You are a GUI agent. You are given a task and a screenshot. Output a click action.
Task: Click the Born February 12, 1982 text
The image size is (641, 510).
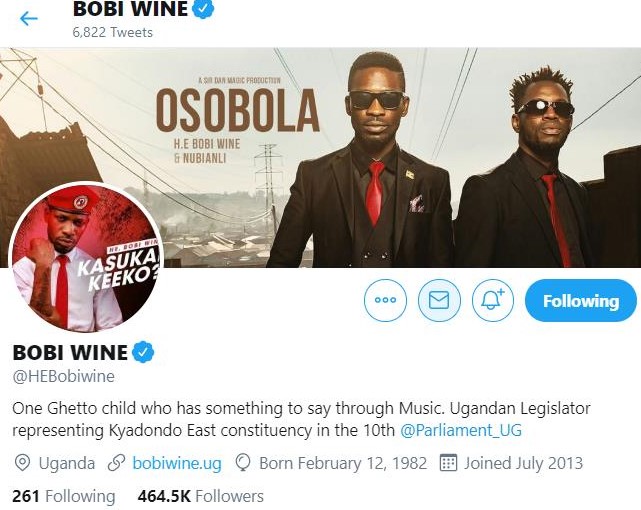point(343,464)
